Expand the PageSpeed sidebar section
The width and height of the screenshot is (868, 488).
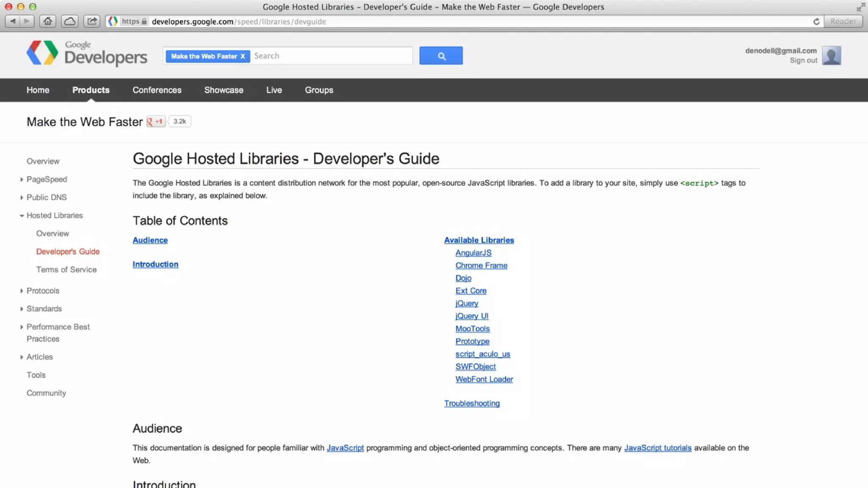click(x=22, y=180)
